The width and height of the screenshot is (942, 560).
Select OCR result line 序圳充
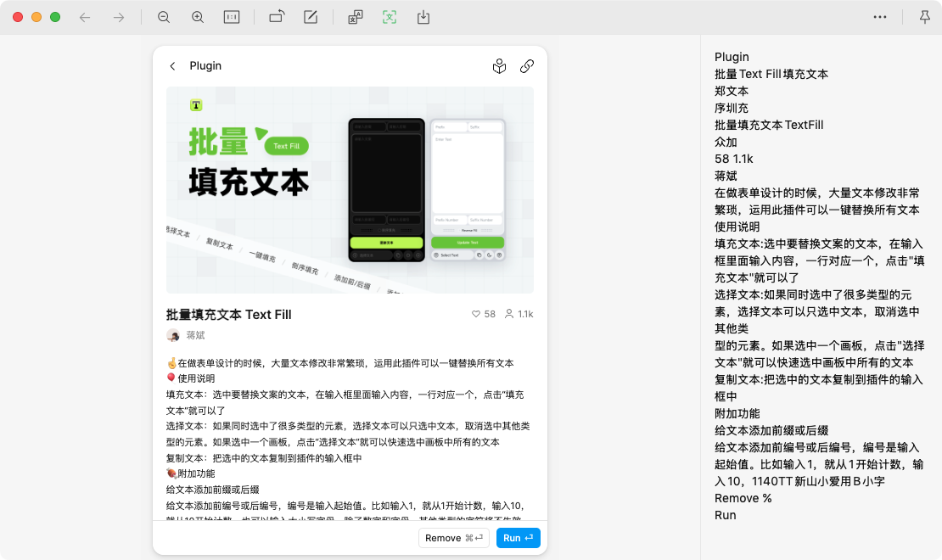tap(732, 108)
